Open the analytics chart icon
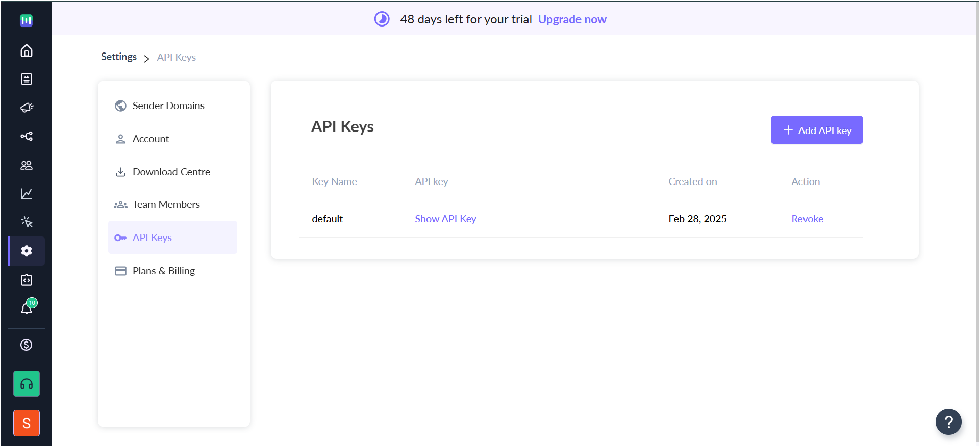The height and width of the screenshot is (447, 980). pyautogui.click(x=27, y=194)
